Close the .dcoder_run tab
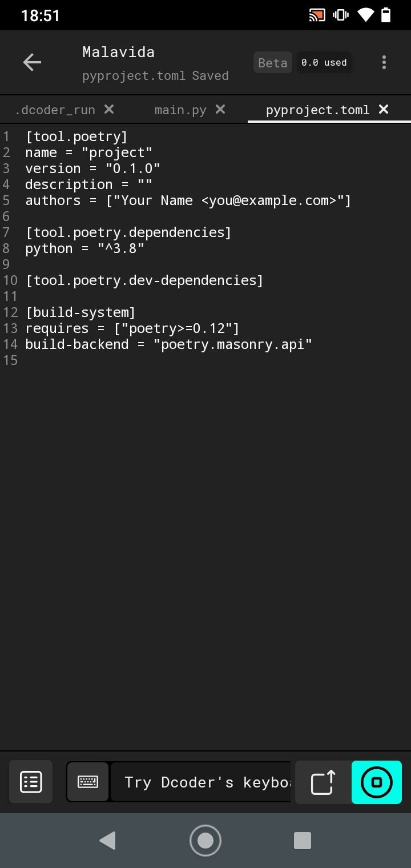Image resolution: width=411 pixels, height=868 pixels. (109, 109)
